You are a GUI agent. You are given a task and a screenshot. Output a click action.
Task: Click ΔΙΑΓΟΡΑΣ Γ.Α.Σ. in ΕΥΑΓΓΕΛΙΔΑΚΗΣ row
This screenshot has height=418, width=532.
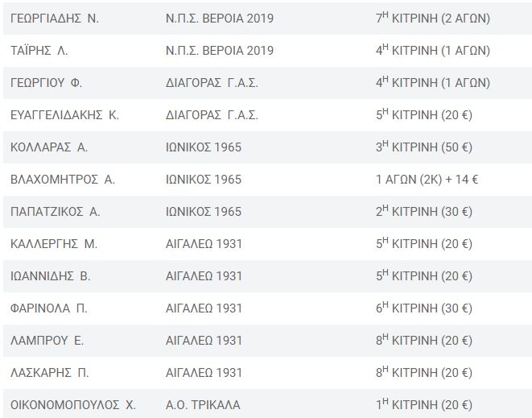212,115
